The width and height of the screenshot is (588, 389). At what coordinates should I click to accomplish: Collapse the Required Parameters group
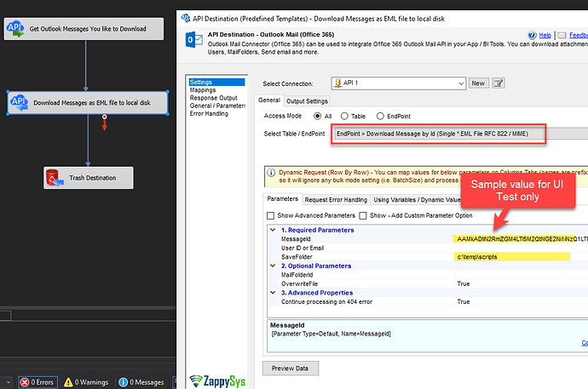coord(273,230)
